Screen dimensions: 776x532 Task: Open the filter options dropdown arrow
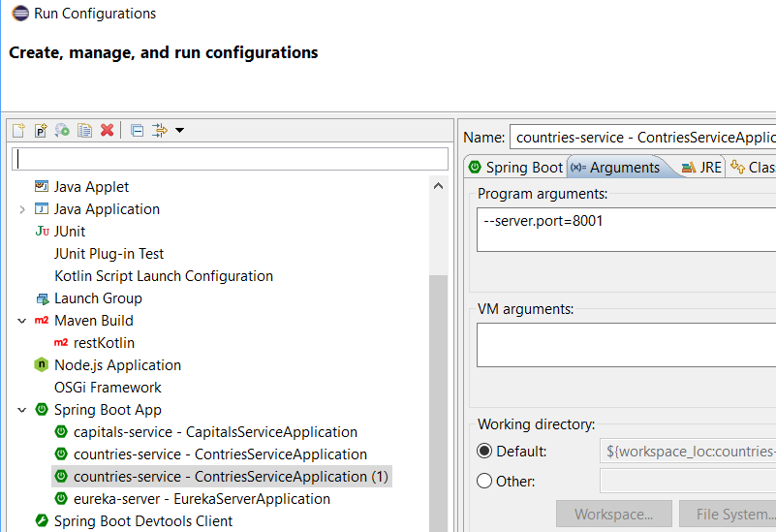[179, 130]
